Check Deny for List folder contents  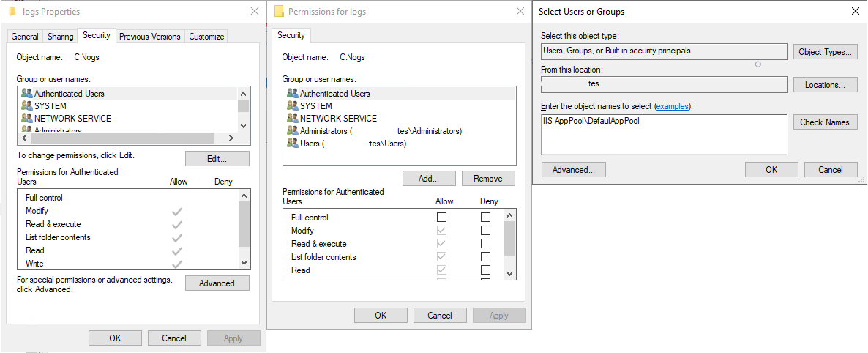coord(485,257)
